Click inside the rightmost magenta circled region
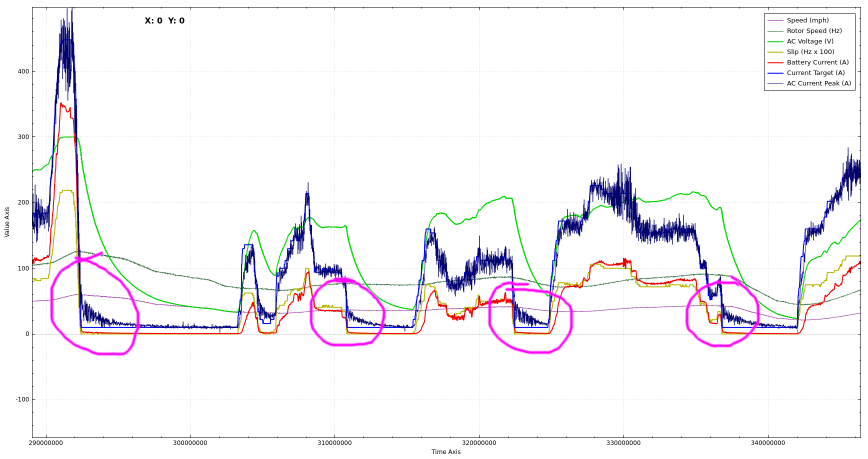The image size is (868, 459). (722, 315)
